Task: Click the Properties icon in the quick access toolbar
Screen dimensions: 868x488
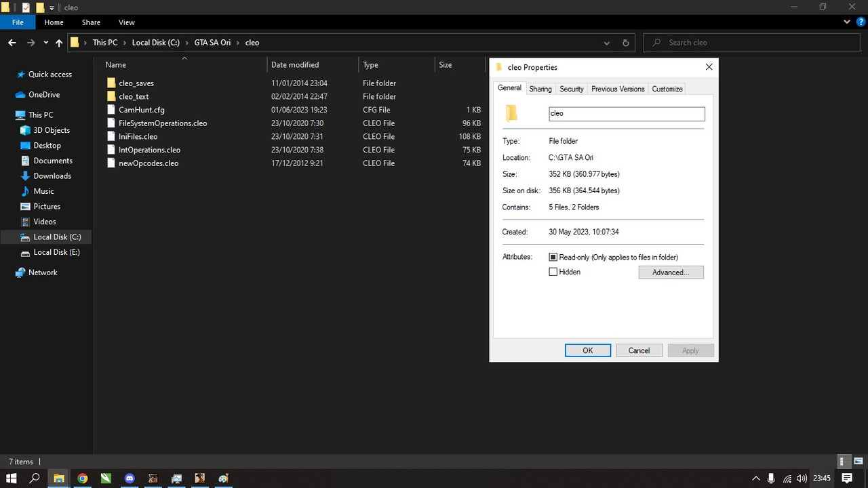Action: coord(26,7)
